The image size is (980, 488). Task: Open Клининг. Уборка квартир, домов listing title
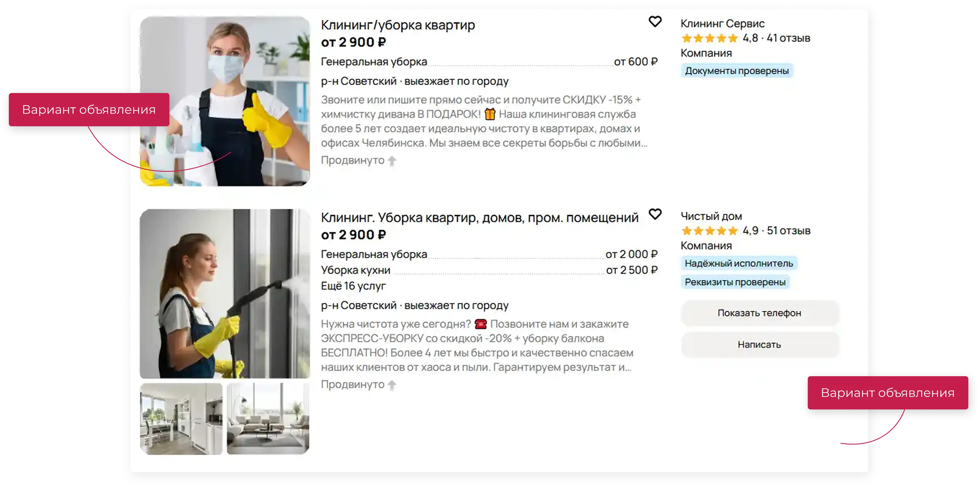click(x=479, y=218)
